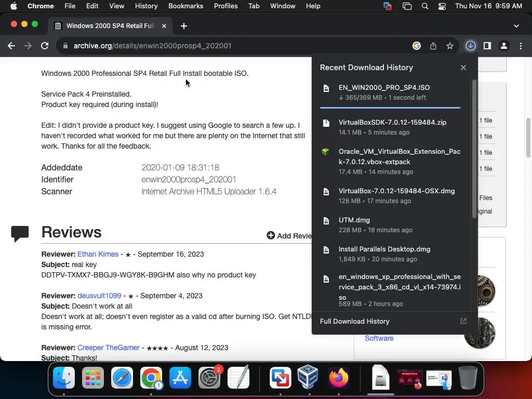Click the menu bar date and time
The width and height of the screenshot is (532, 399).
pos(488,6)
